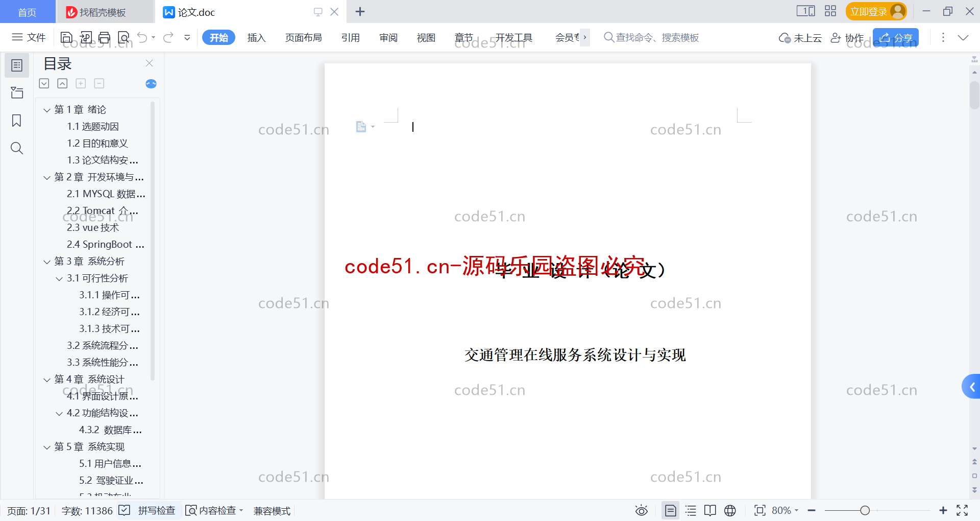980x521 pixels.
Task: Open the outline panel icon in left sidebar
Action: (17, 65)
